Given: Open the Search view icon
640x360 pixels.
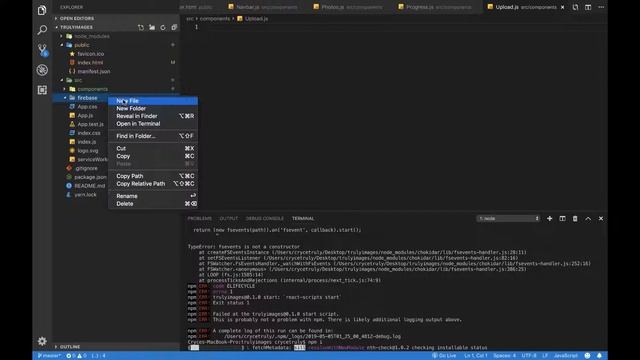Looking at the screenshot, I should pos(42,30).
